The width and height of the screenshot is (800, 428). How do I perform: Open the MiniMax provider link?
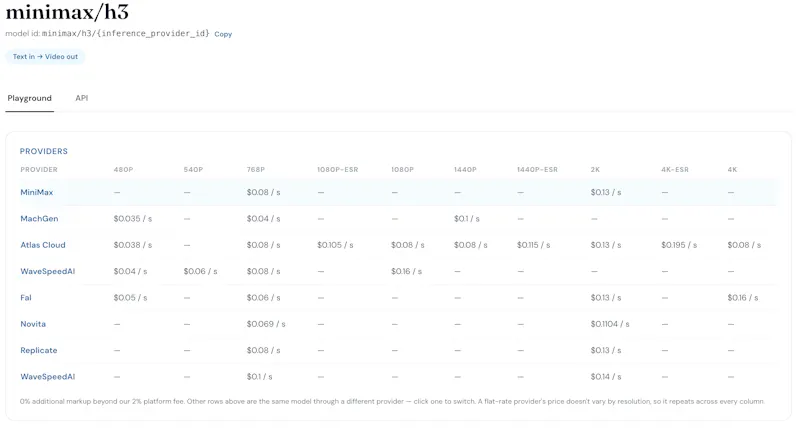(x=37, y=192)
